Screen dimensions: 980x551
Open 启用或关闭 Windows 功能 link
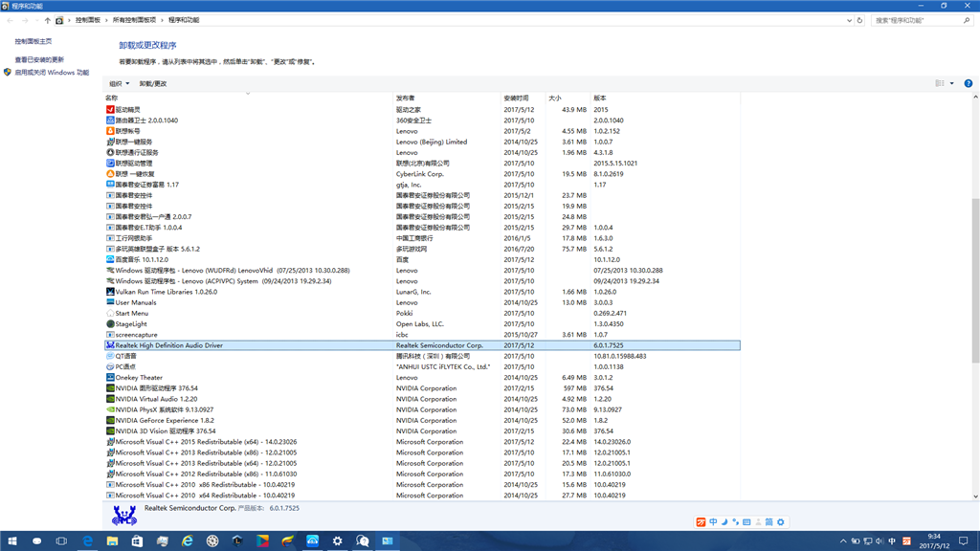point(52,73)
